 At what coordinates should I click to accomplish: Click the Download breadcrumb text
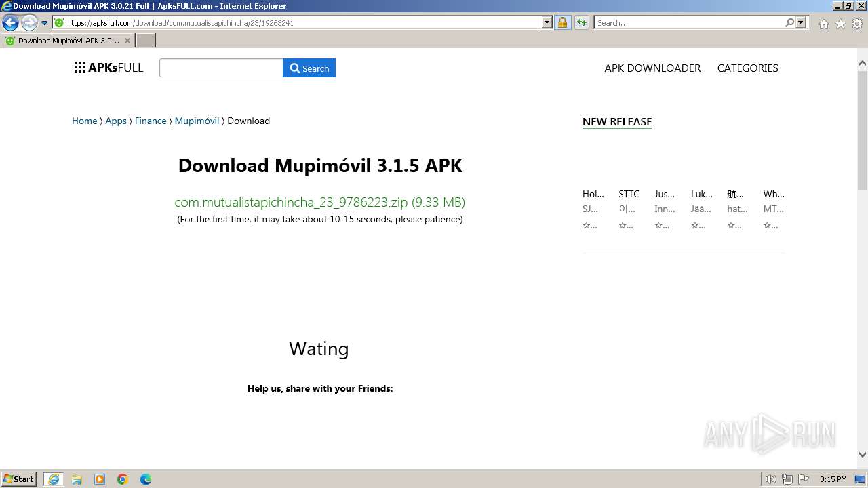click(248, 121)
